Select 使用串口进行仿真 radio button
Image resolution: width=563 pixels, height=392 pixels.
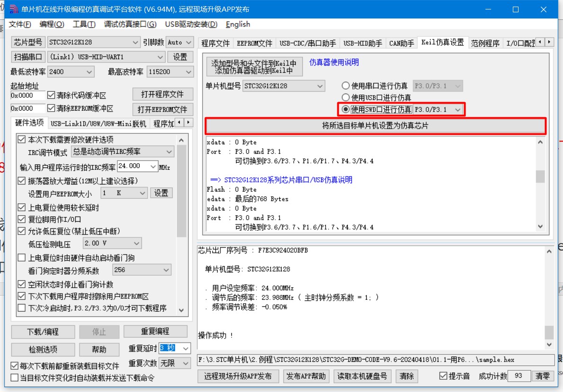point(345,86)
